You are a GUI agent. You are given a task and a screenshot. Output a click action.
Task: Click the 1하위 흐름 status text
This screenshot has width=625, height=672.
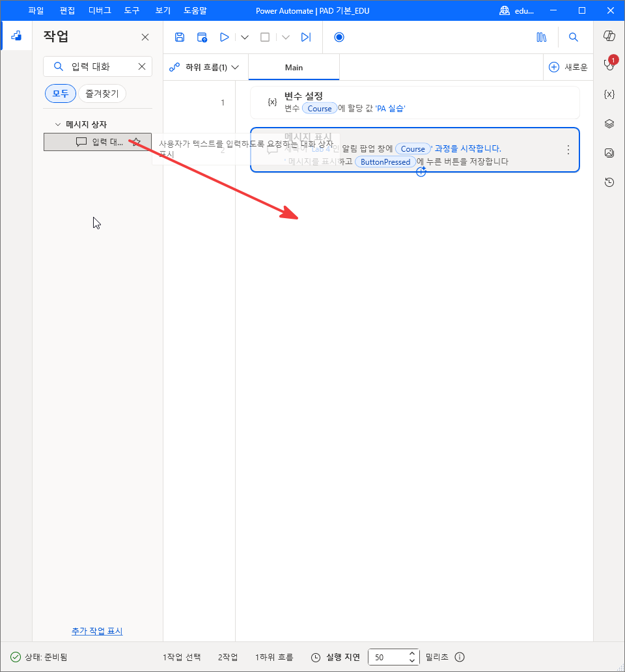(x=274, y=657)
